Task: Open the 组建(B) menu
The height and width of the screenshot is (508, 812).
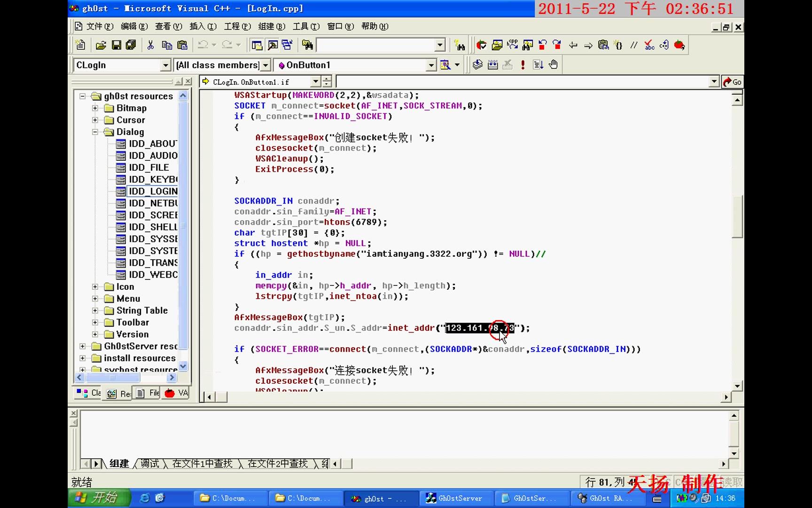Action: point(272,26)
